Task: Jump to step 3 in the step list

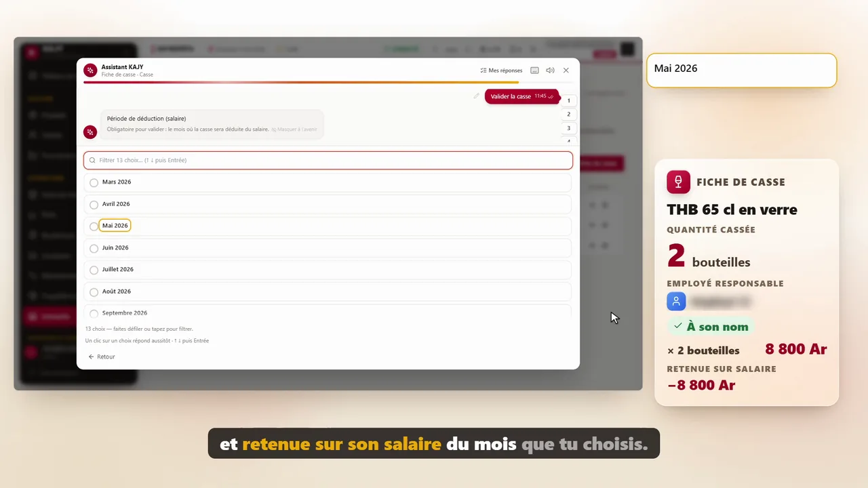Action: 569,128
